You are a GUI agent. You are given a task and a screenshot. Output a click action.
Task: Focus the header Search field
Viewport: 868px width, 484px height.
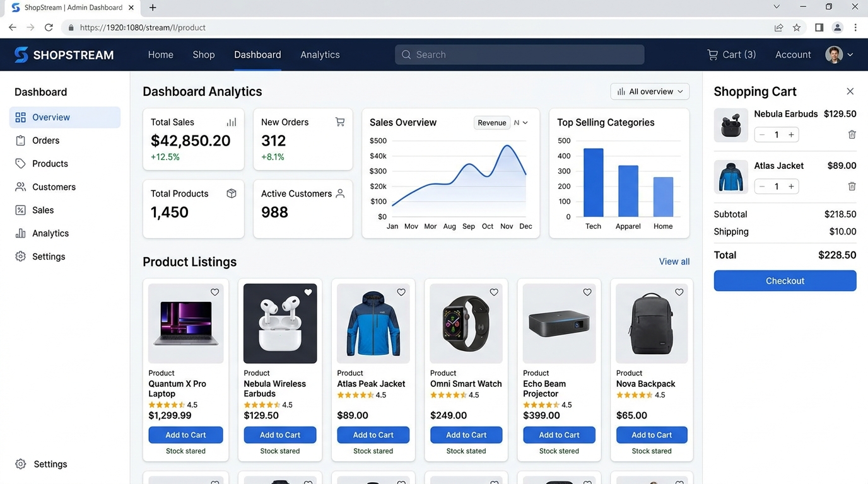(x=520, y=55)
